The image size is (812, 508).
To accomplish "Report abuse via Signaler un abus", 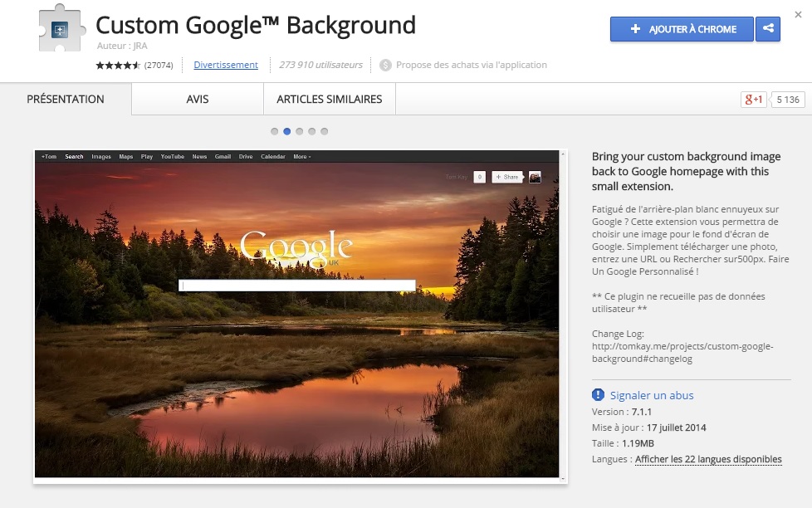I will 652,395.
